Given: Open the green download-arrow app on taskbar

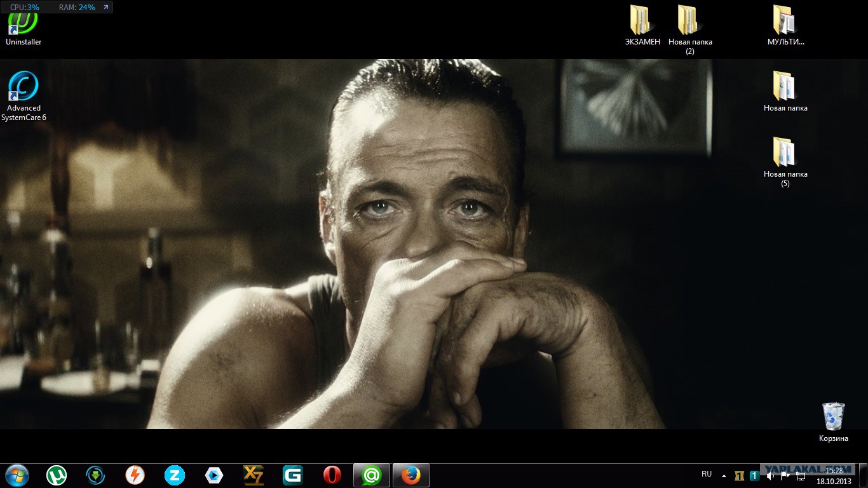Looking at the screenshot, I should point(96,475).
